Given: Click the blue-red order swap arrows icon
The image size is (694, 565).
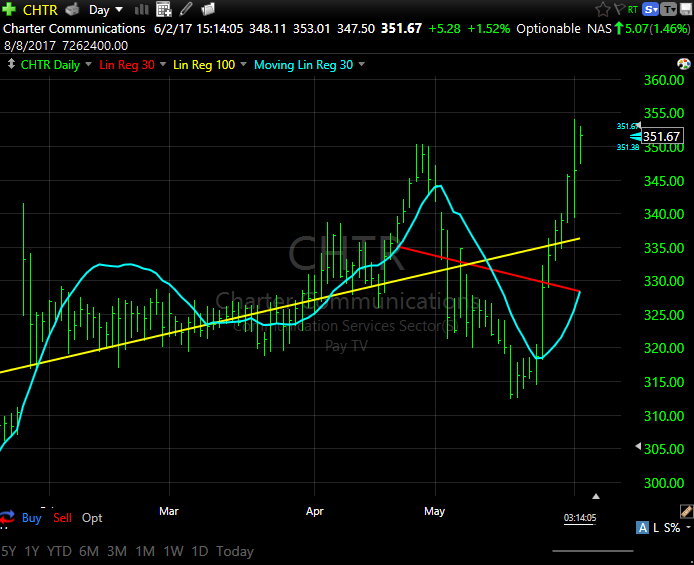Looking at the screenshot, I should pos(8,518).
